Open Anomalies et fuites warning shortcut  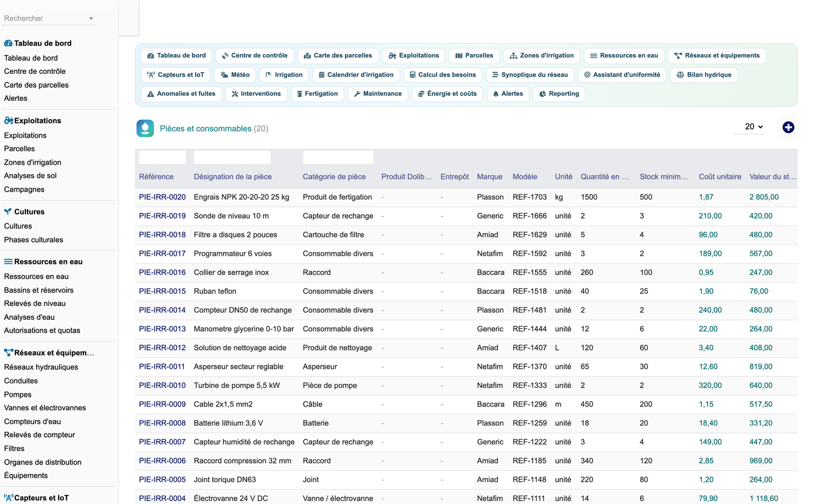pos(181,94)
